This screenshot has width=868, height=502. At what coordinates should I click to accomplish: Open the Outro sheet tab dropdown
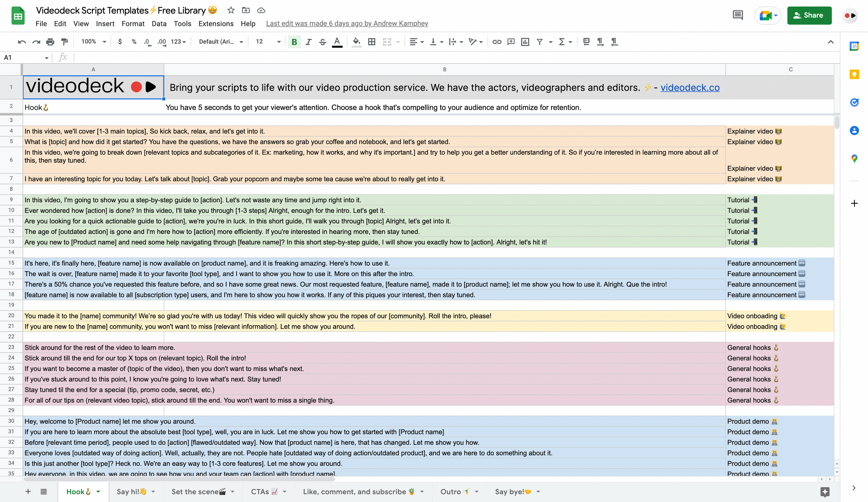coord(477,492)
